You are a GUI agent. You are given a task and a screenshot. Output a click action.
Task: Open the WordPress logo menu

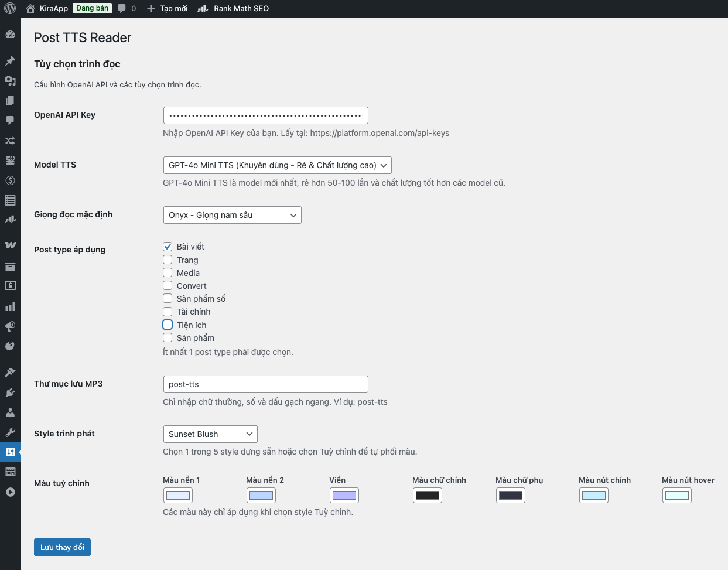point(10,8)
